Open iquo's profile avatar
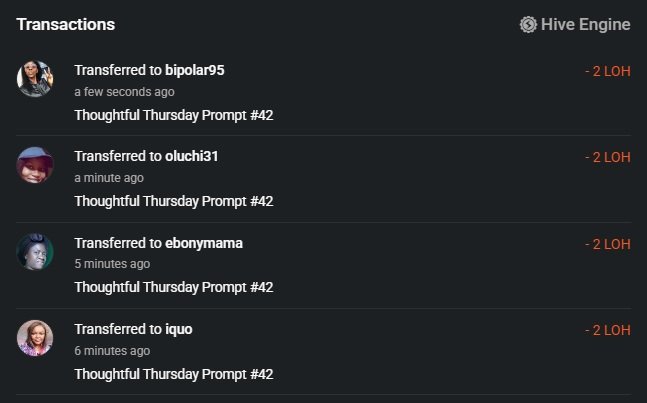This screenshot has height=403, width=647. [35, 338]
